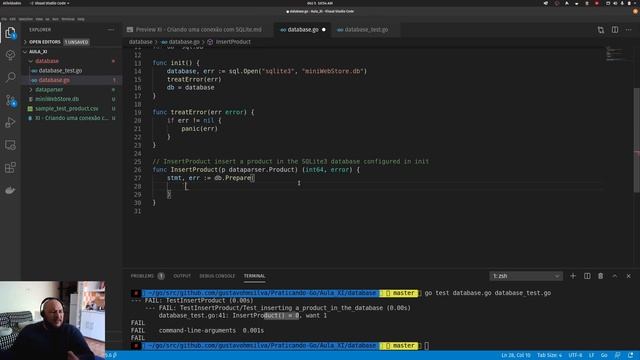Click the Go language mode indicator
The height and width of the screenshot is (360, 640).
click(x=604, y=355)
